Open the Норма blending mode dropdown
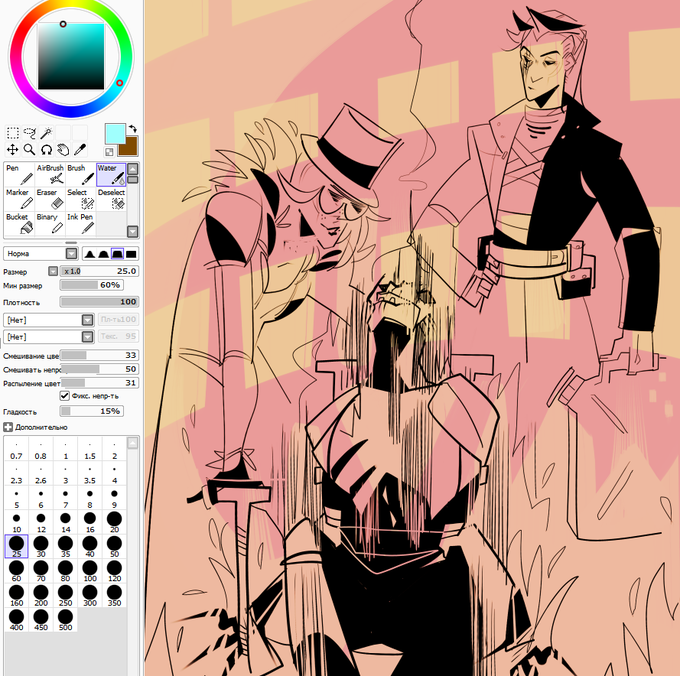The image size is (680, 676). [40, 254]
